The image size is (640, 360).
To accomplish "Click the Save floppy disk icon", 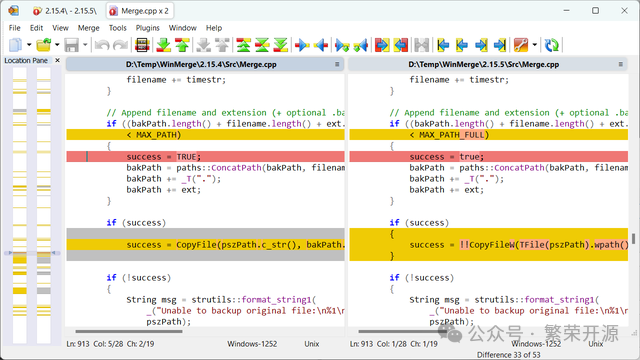I will coord(72,45).
